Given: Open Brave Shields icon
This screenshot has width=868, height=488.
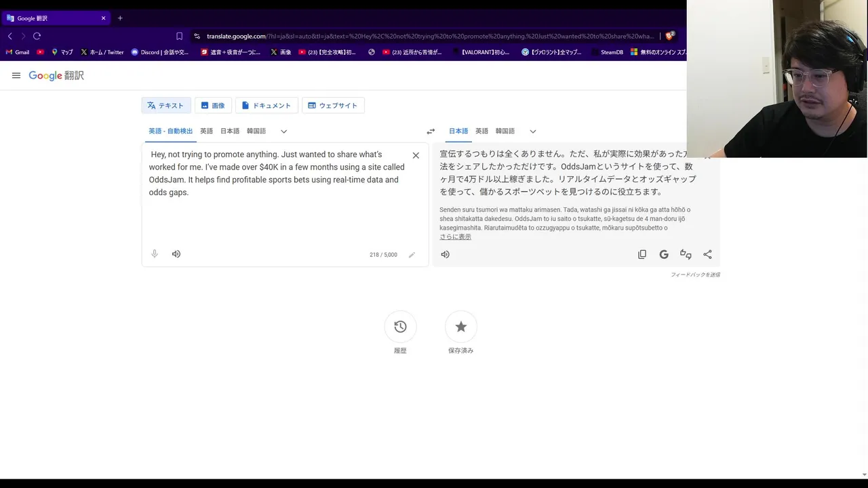Looking at the screenshot, I should coord(670,36).
